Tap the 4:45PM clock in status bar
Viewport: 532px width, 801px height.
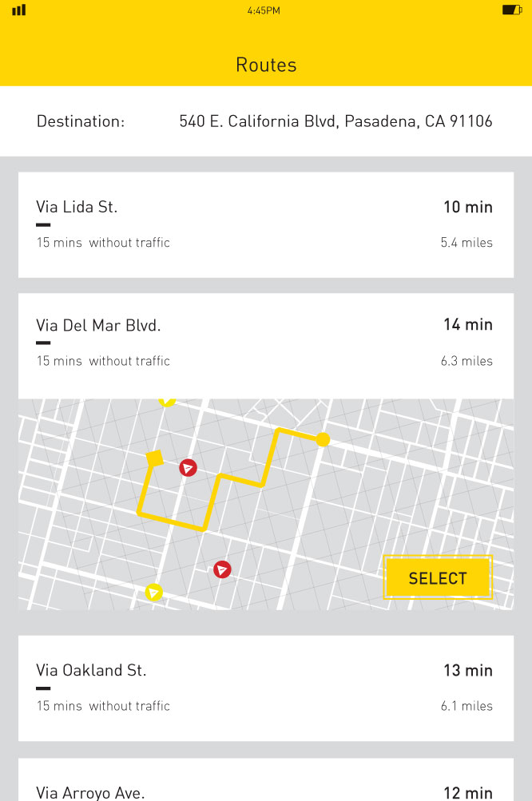[264, 10]
